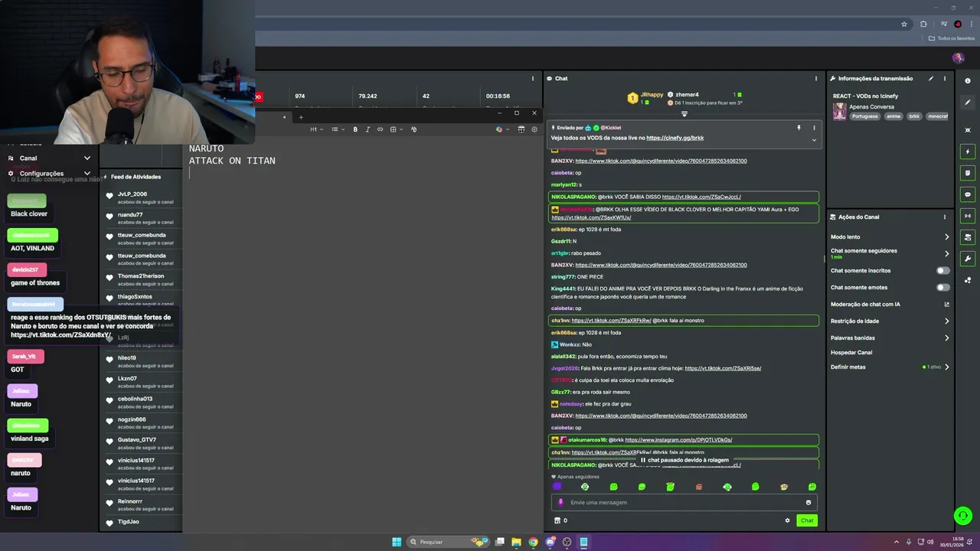The width and height of the screenshot is (980, 551).
Task: Click the note page icon in right sidebar
Action: pos(968,173)
